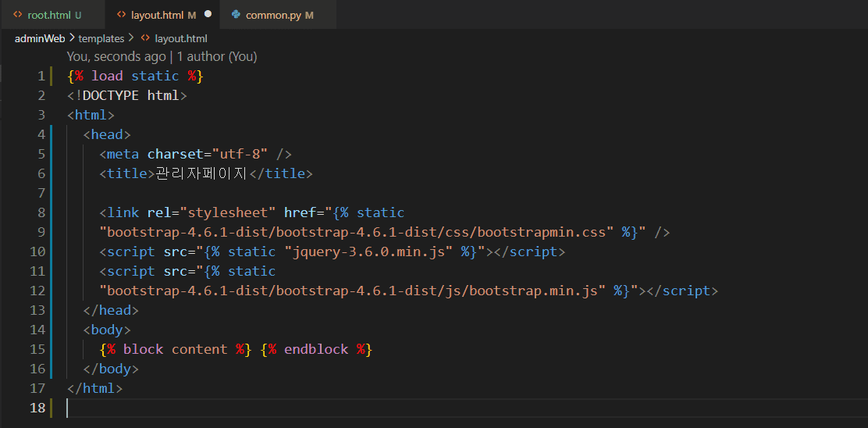Click the closing '</body>' tag
868x428 pixels.
coord(111,369)
